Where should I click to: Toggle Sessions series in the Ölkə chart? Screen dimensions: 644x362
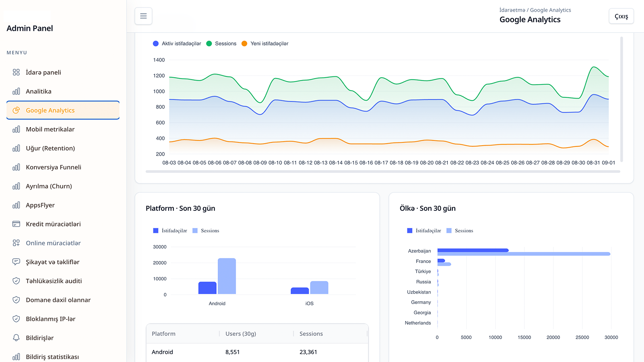460,230
